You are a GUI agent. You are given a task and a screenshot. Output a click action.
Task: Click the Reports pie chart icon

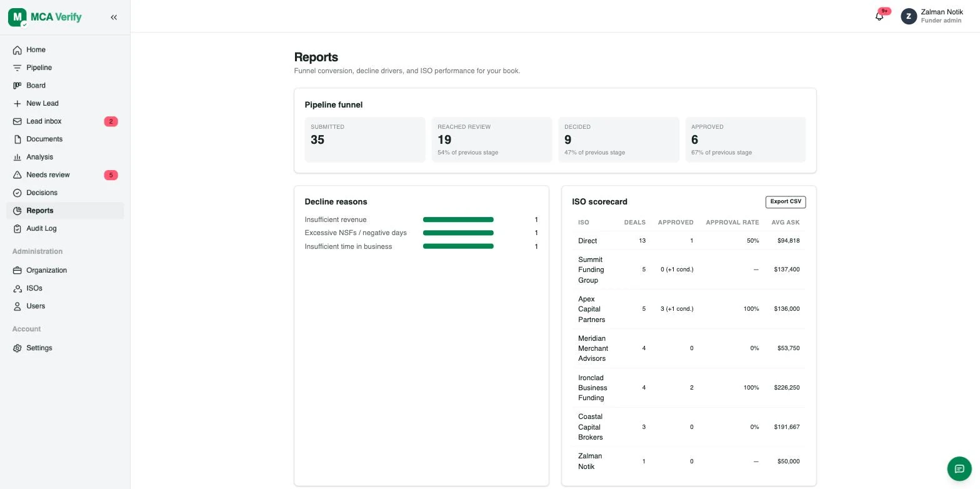(17, 211)
